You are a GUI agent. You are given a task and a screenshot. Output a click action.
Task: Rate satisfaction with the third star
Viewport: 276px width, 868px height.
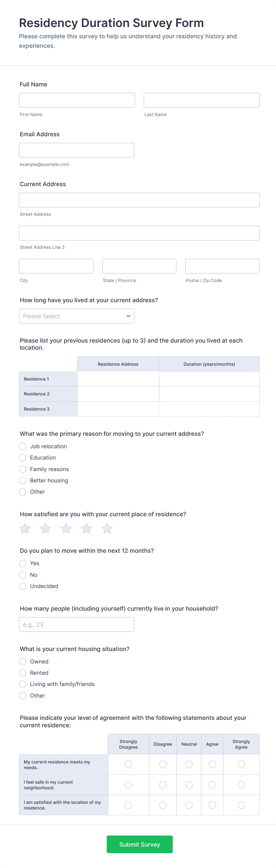(x=66, y=528)
